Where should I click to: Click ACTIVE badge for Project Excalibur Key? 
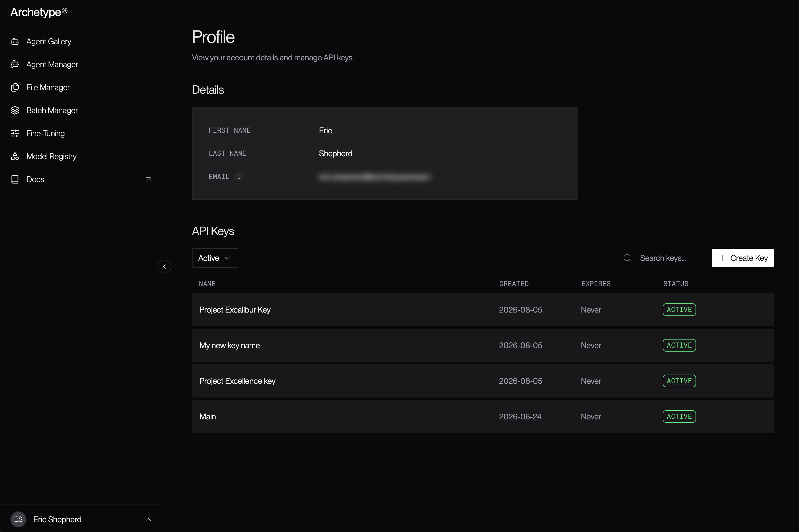[x=679, y=310]
